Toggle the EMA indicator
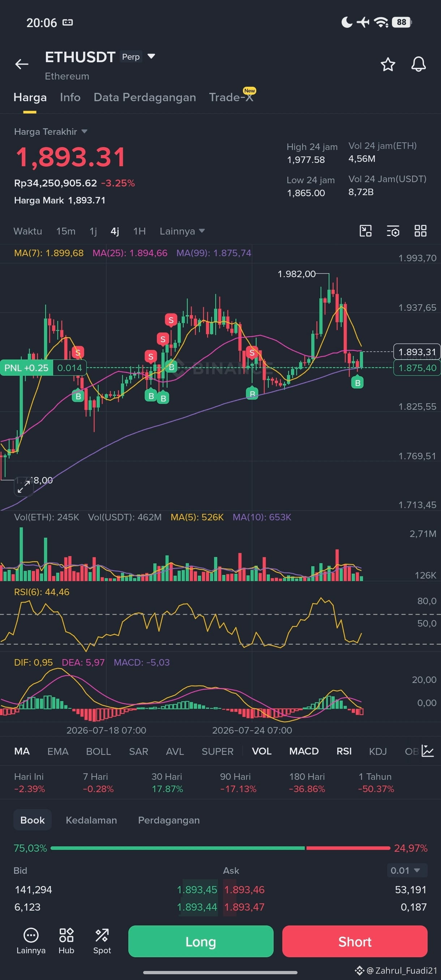The image size is (441, 980). [x=58, y=751]
